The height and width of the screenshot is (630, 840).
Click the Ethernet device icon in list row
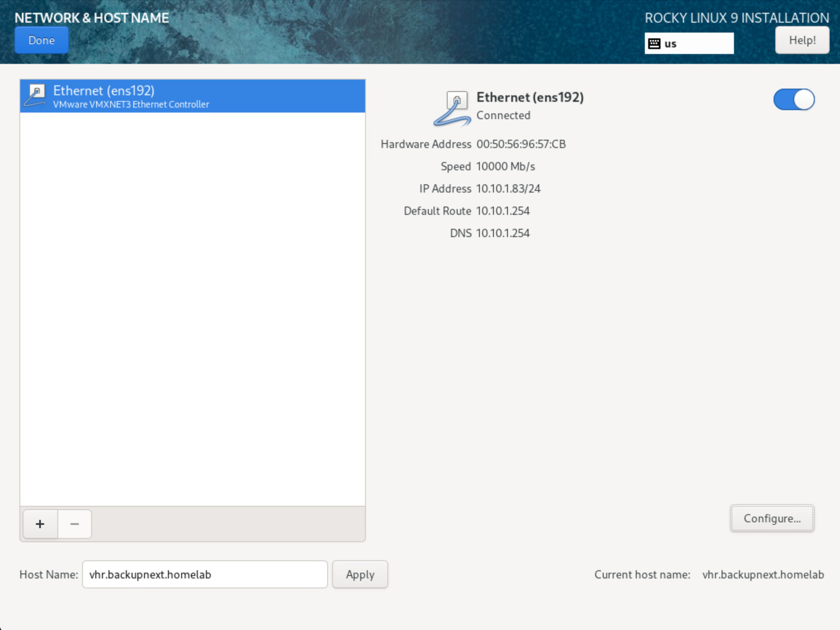tap(35, 96)
